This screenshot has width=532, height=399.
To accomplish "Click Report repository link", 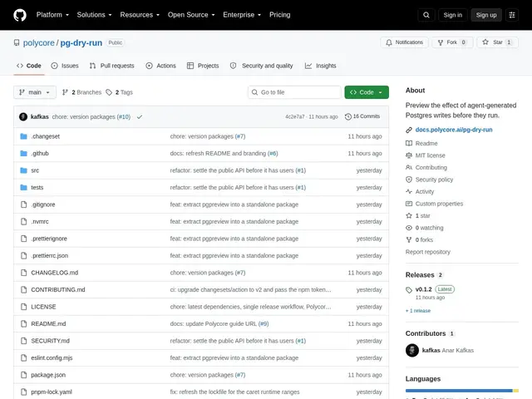I will coord(428,252).
